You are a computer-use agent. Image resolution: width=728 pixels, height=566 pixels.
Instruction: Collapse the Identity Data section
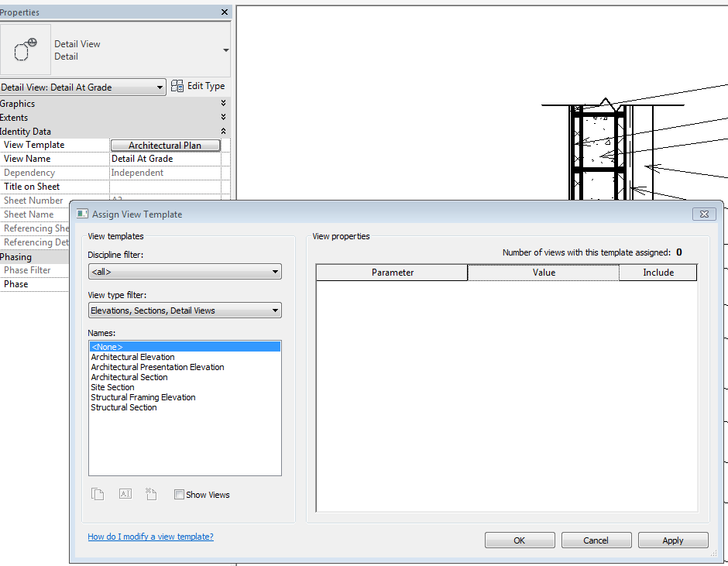click(223, 131)
